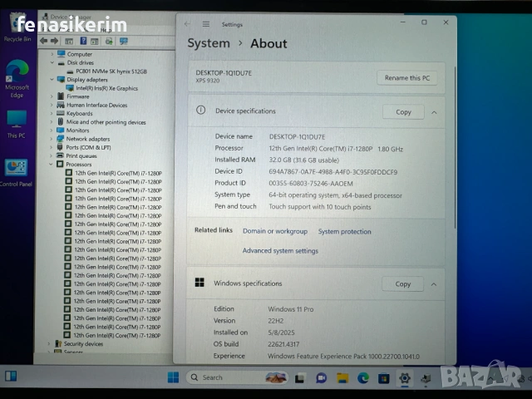Viewport: 532px width, 399px height.
Task: Click the Windows Start button
Action: 173,377
